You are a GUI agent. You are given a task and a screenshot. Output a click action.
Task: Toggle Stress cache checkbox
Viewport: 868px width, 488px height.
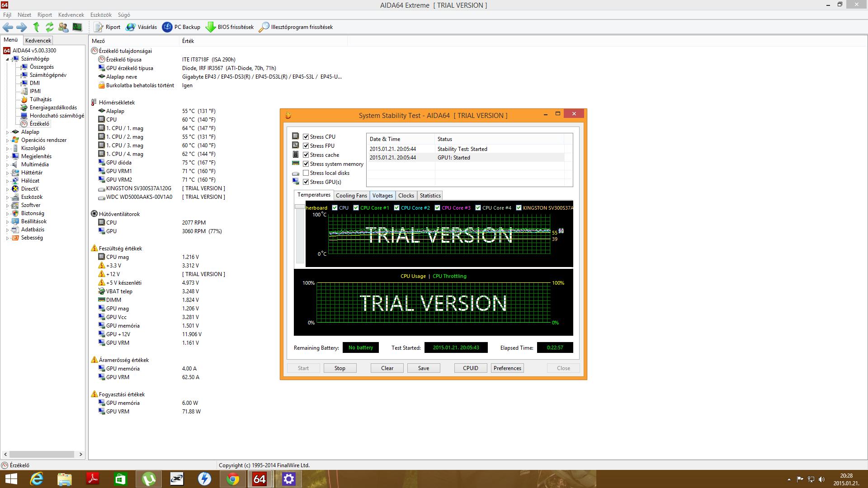[x=306, y=155]
